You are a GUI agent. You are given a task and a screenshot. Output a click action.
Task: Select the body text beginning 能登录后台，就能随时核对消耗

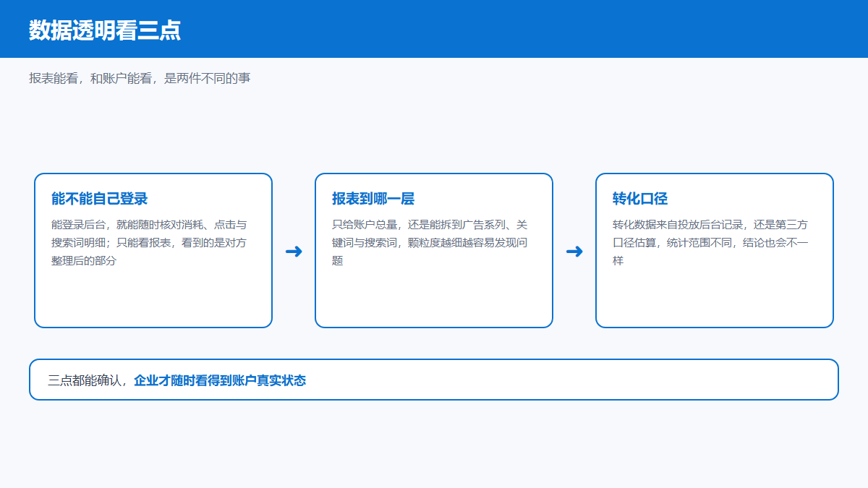click(150, 243)
